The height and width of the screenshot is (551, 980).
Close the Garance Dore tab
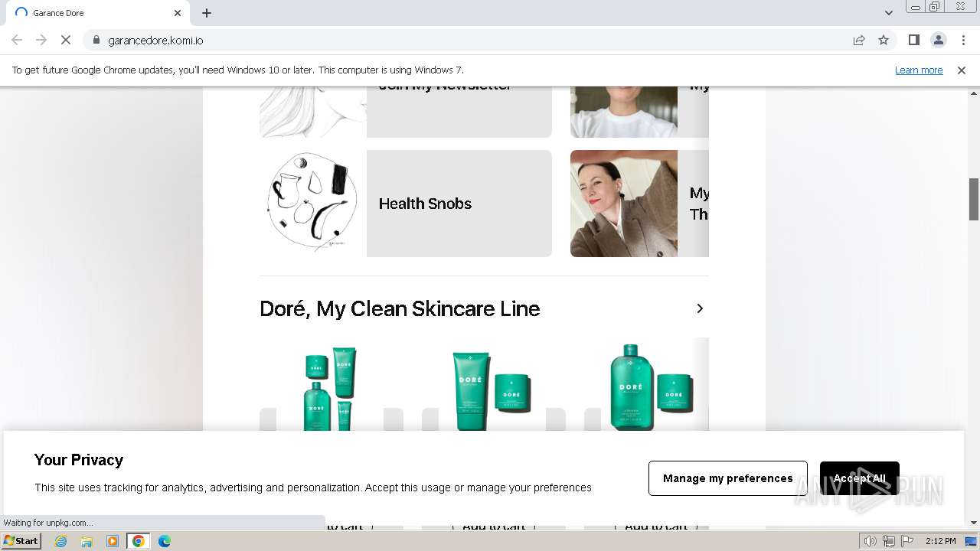coord(178,13)
